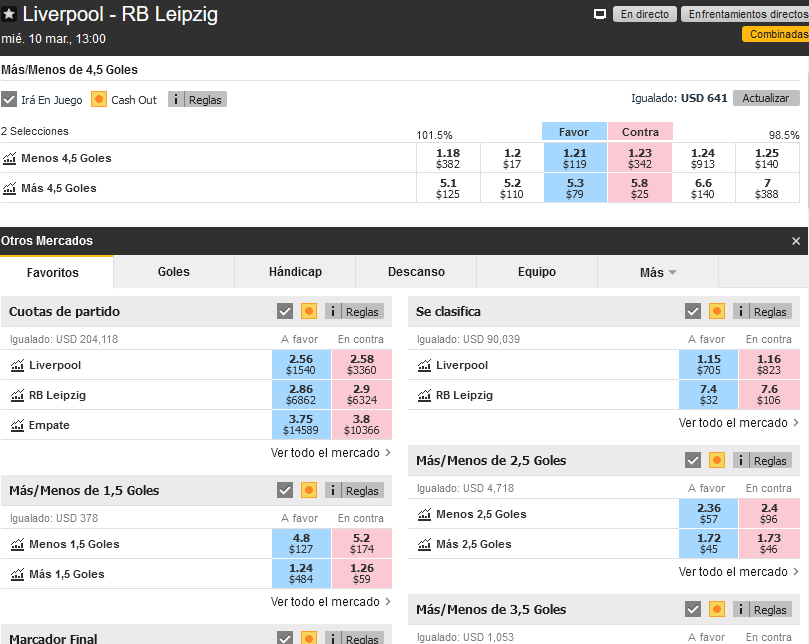
Task: Open chart icon for Liverpool in Se clasifica
Action: pyautogui.click(x=425, y=365)
